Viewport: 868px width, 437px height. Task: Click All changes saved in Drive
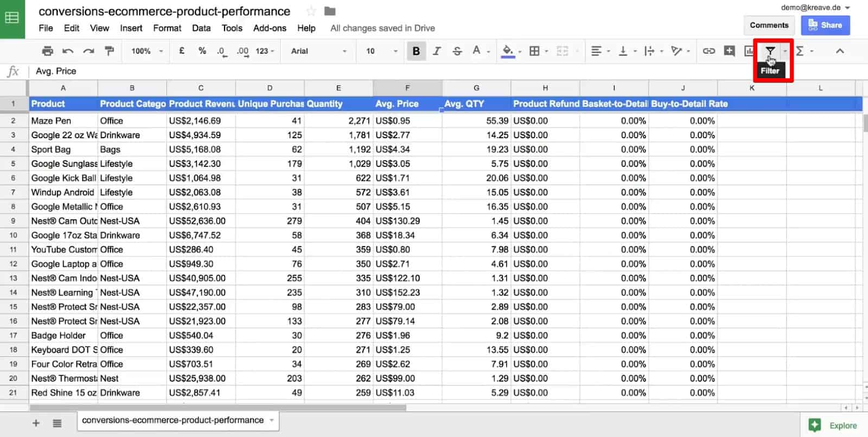click(382, 28)
